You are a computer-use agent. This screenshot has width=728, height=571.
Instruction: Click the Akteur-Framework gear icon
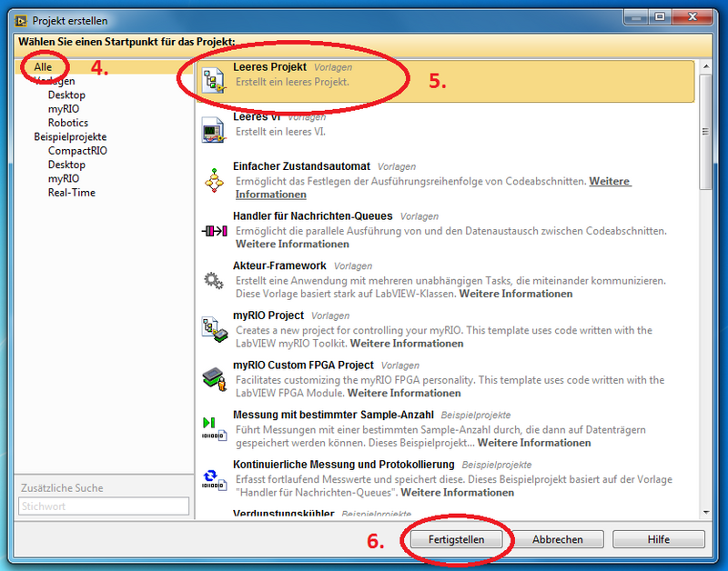coord(213,279)
